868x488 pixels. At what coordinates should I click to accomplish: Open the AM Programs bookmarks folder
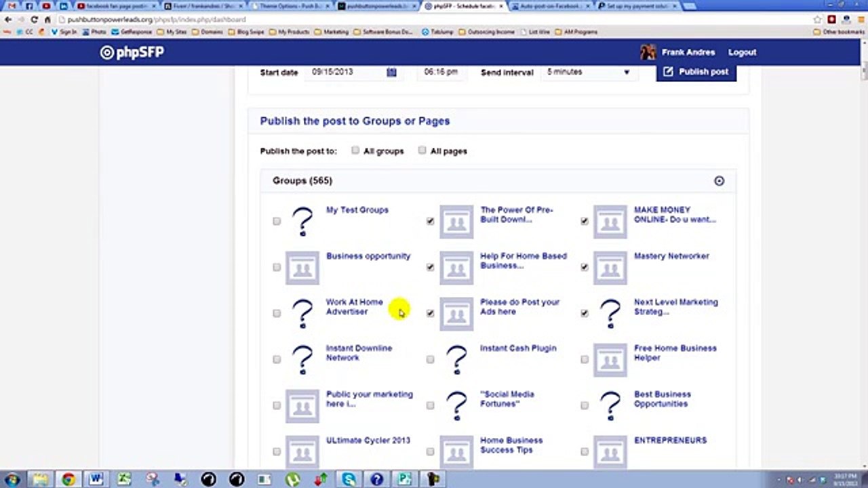(x=576, y=32)
